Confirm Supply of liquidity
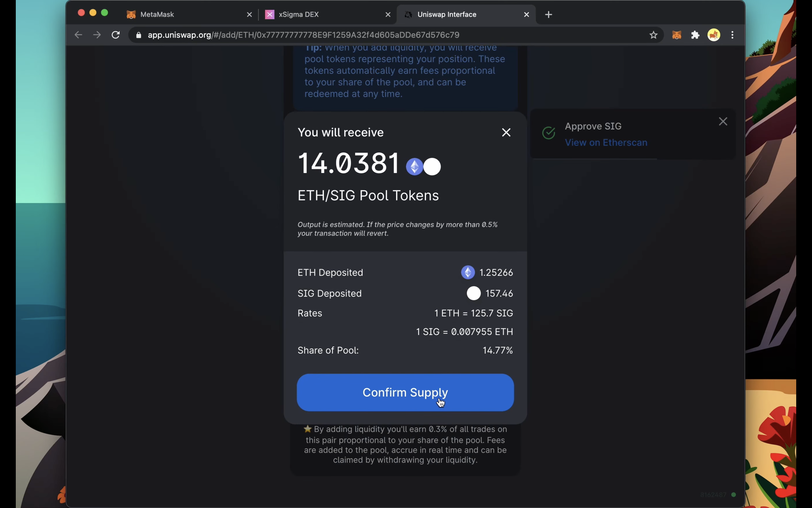 coord(405,392)
